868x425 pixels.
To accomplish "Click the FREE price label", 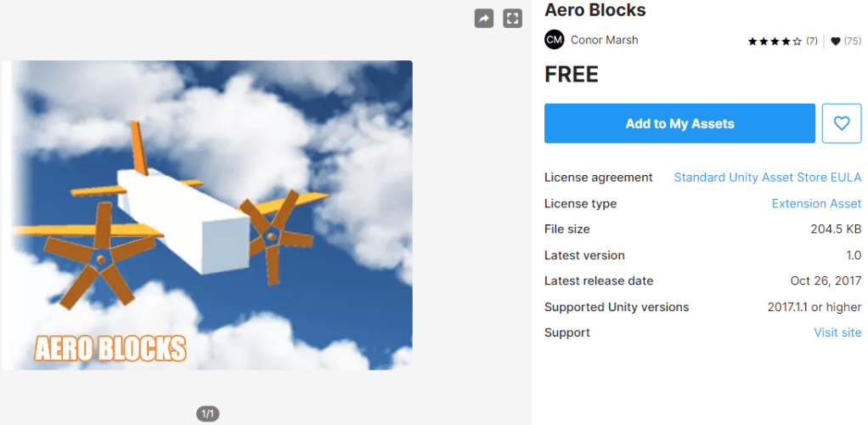I will 572,75.
